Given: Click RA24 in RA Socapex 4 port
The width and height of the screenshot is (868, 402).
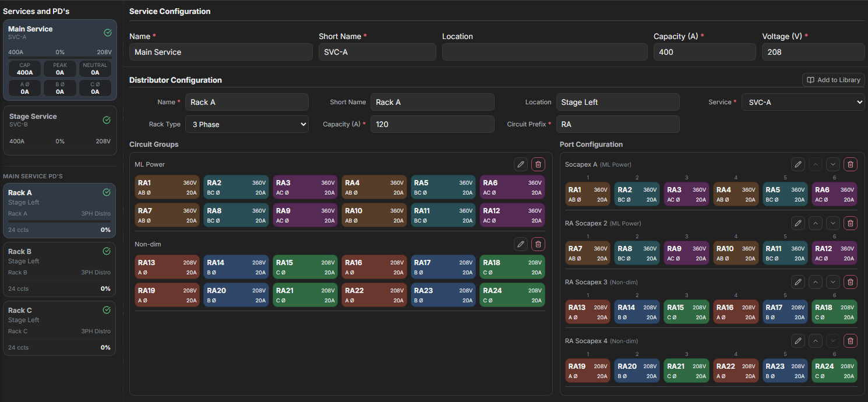Looking at the screenshot, I should click(x=835, y=370).
